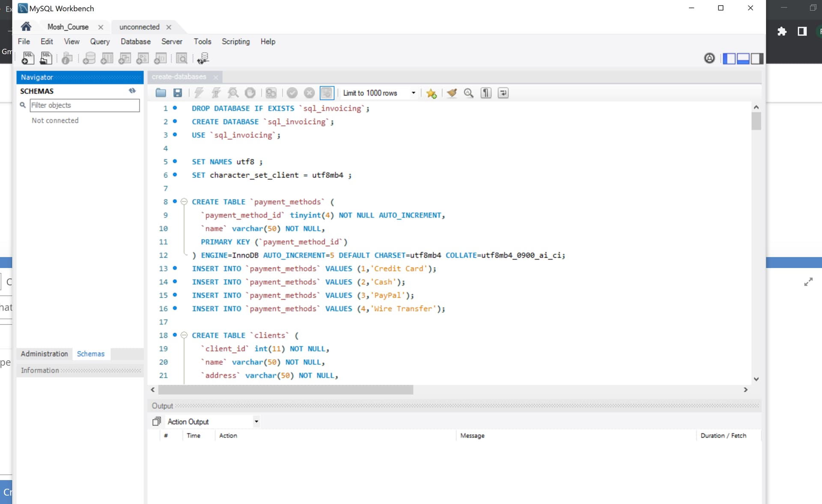Close the Mosh_Course tab
The height and width of the screenshot is (504, 822).
[101, 27]
